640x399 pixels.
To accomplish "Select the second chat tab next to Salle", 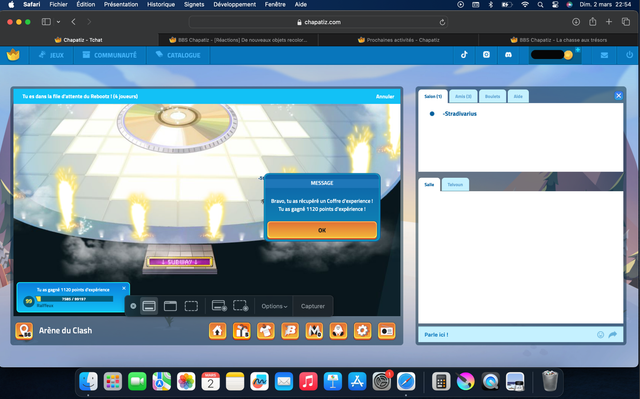I will 455,184.
